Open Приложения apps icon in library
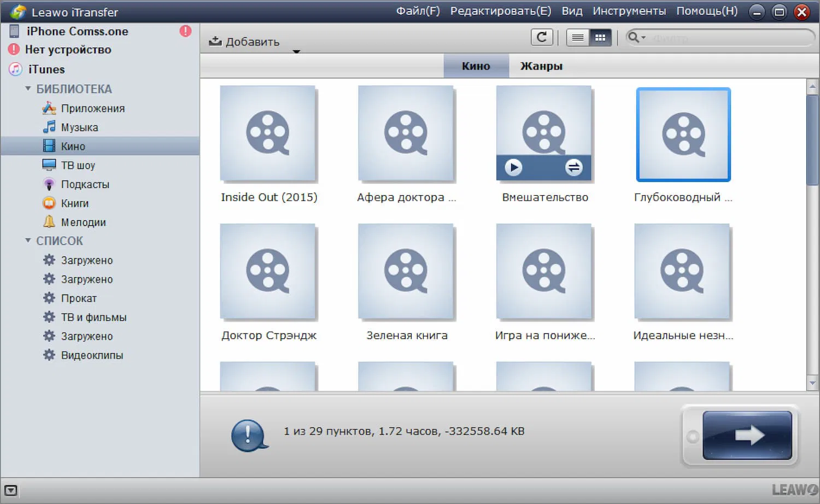The height and width of the screenshot is (504, 820). pyautogui.click(x=49, y=108)
